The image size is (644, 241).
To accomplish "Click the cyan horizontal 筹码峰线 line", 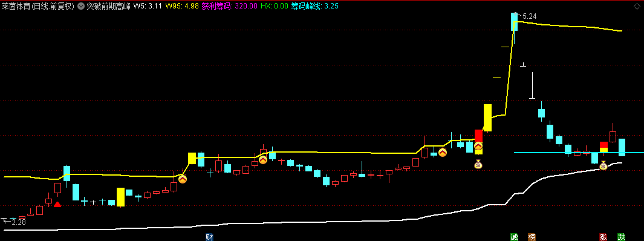I will 579,153.
